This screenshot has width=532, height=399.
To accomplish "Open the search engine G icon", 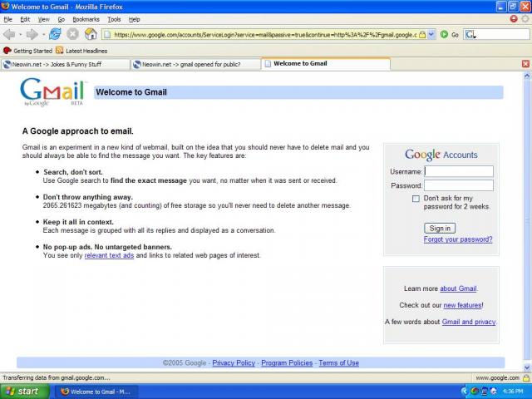I will (470, 34).
